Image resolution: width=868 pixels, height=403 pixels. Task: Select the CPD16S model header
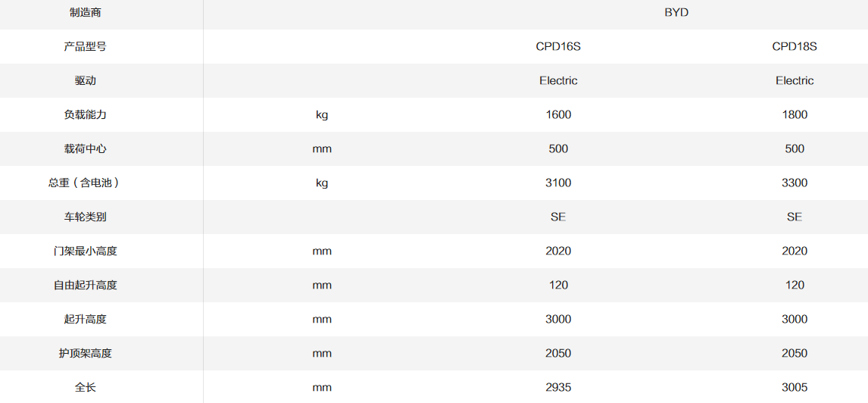558,46
